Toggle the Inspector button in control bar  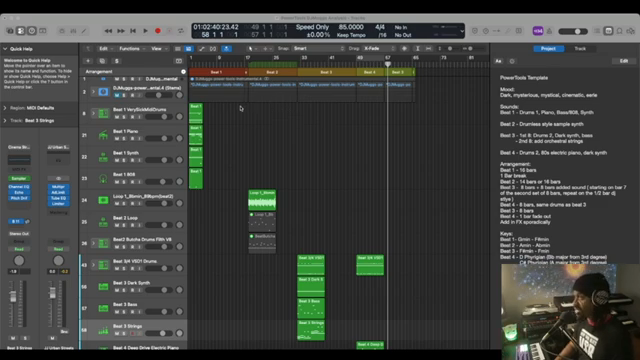coord(21,31)
